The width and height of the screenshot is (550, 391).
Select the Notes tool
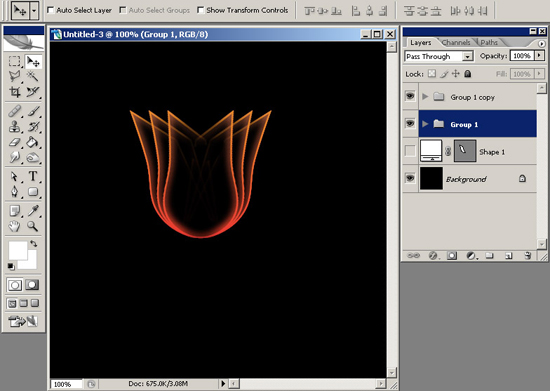point(14,211)
